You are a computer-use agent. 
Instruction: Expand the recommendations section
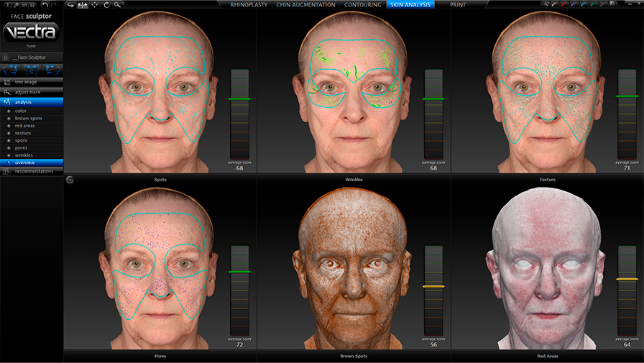pyautogui.click(x=34, y=171)
